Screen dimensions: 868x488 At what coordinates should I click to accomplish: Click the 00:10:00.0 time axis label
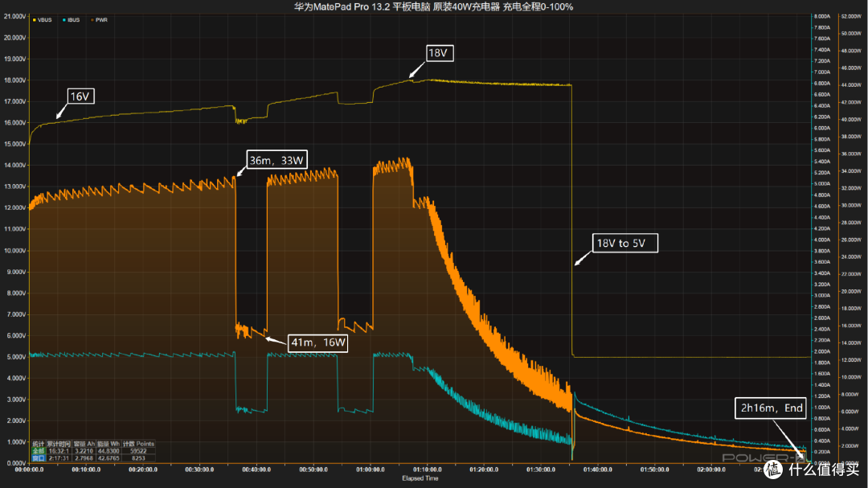point(86,470)
